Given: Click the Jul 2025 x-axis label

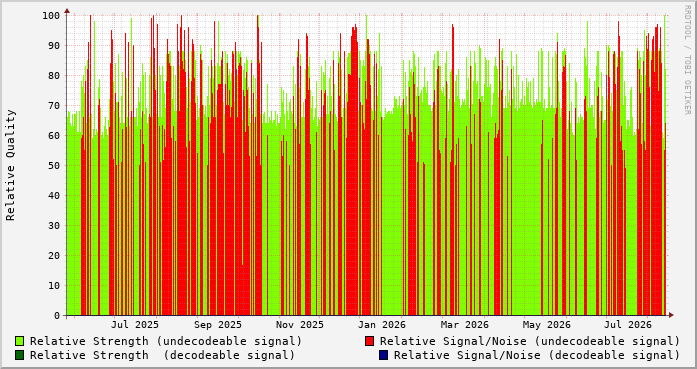Looking at the screenshot, I should [135, 325].
